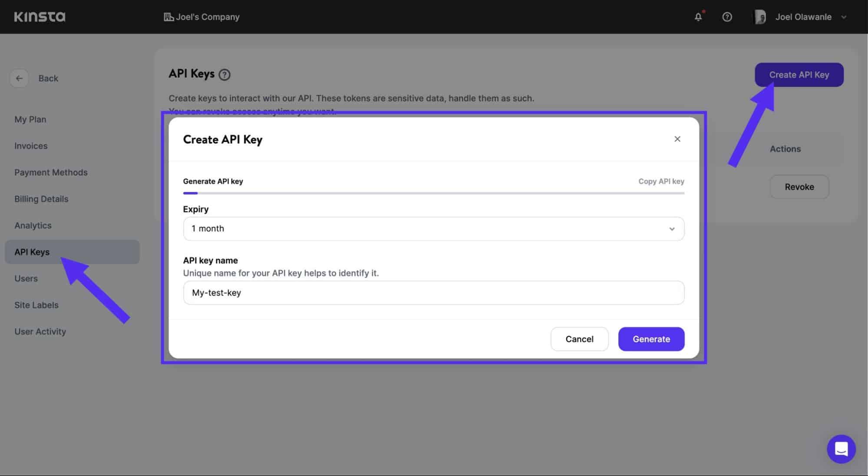Image resolution: width=868 pixels, height=476 pixels.
Task: Click the API Keys question mark help icon
Action: [x=224, y=75]
